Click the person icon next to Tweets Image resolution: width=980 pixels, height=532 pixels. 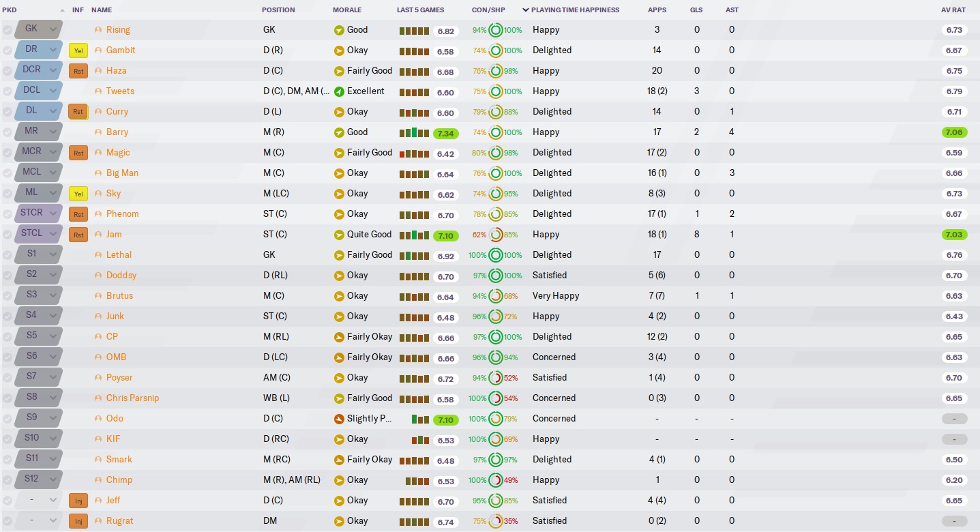click(98, 91)
